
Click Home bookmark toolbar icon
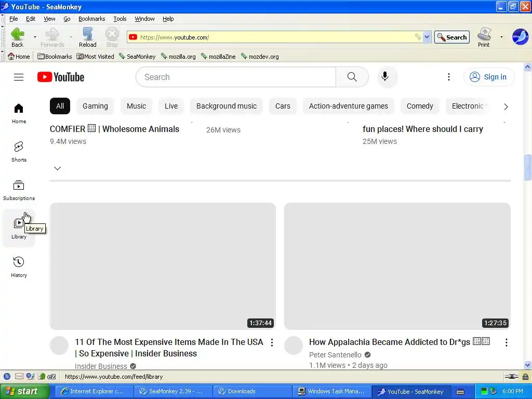point(19,56)
